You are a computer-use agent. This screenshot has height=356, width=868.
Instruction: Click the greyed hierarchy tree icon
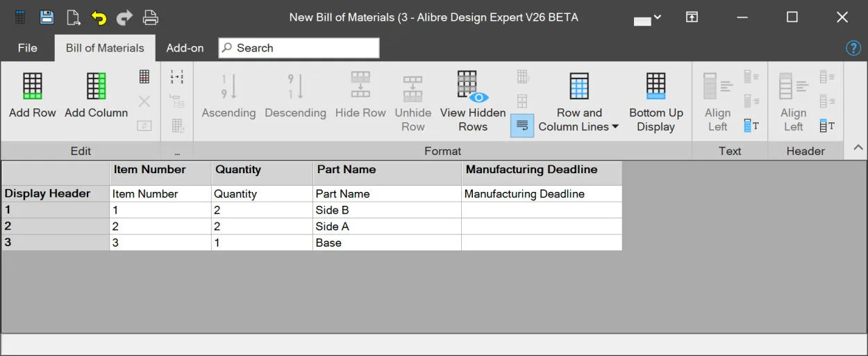click(x=177, y=102)
